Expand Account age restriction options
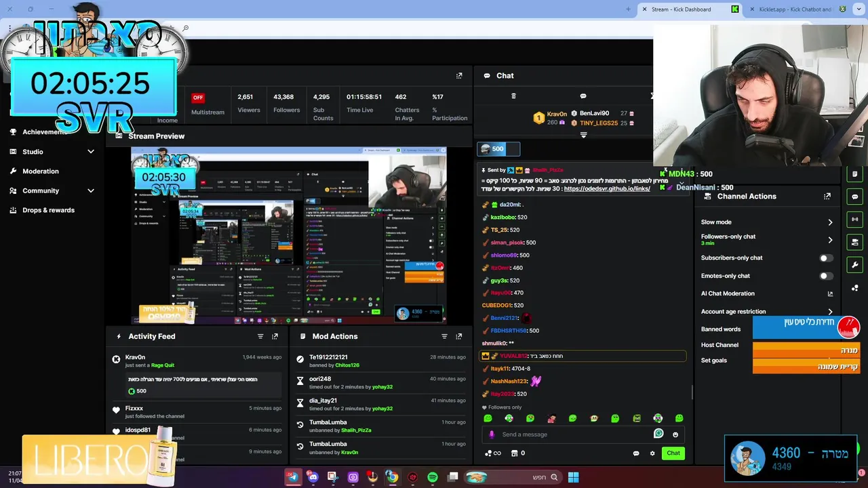Image resolution: width=868 pixels, height=488 pixels. pos(830,312)
